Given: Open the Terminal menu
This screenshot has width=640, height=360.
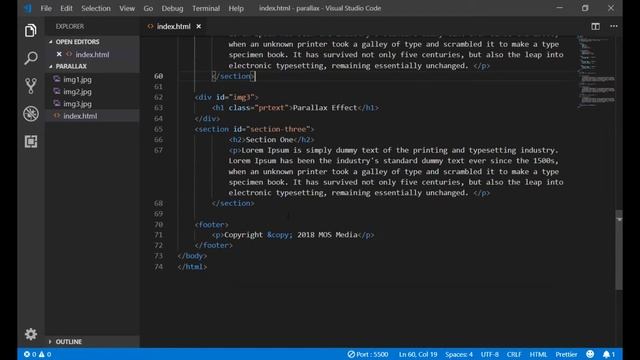Looking at the screenshot, I should coord(206,8).
